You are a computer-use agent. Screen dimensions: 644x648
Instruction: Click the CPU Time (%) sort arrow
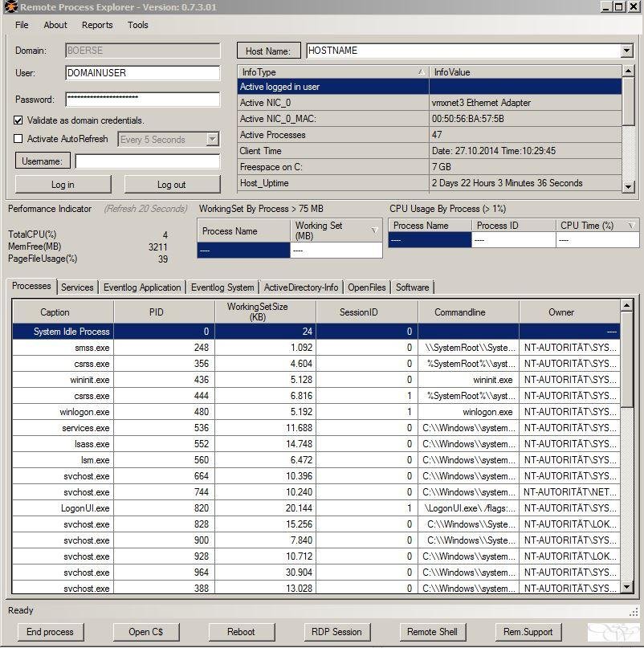(x=631, y=225)
